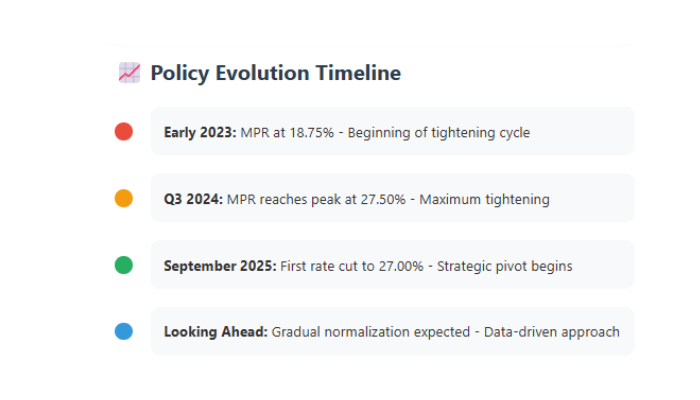Screen dimensions: 700x400
Task: Select the green September 2025 timeline dot
Action: point(124,265)
